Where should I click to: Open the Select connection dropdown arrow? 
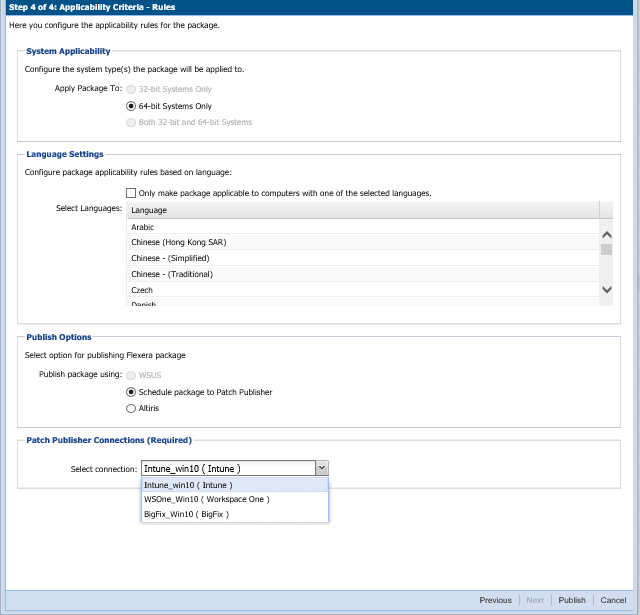click(x=321, y=468)
